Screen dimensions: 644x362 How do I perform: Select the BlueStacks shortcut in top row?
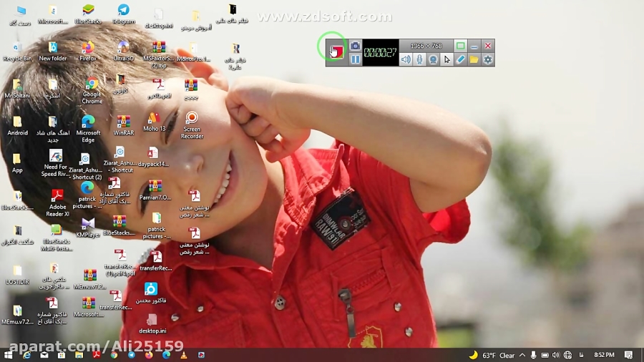click(88, 14)
